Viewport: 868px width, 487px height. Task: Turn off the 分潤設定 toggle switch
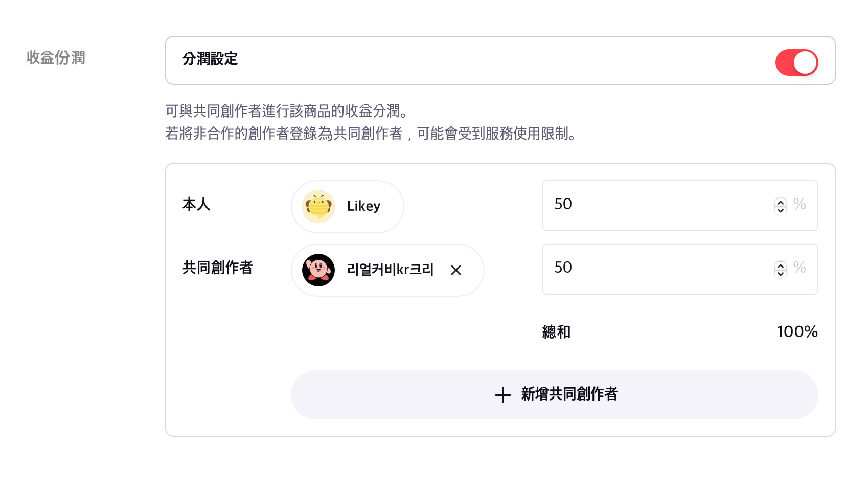click(796, 62)
